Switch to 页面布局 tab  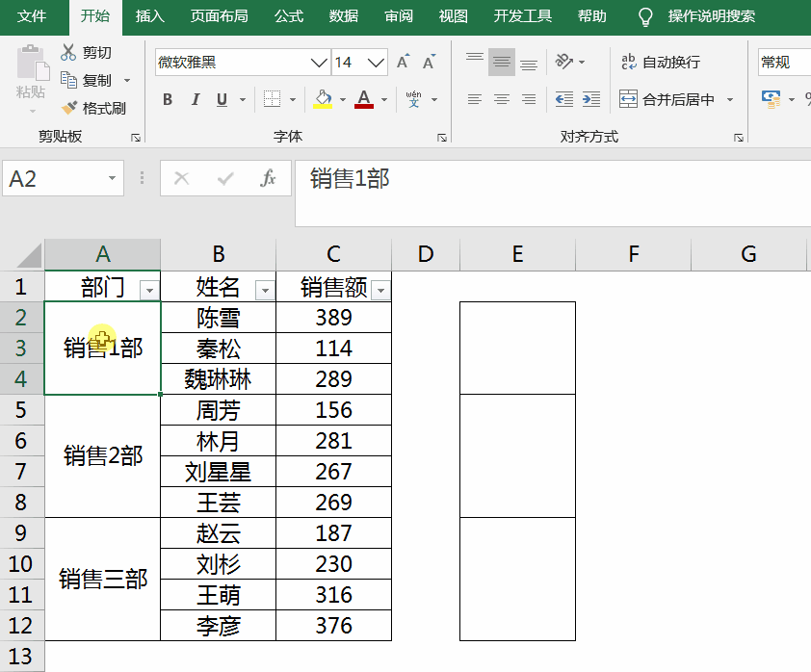click(x=220, y=16)
